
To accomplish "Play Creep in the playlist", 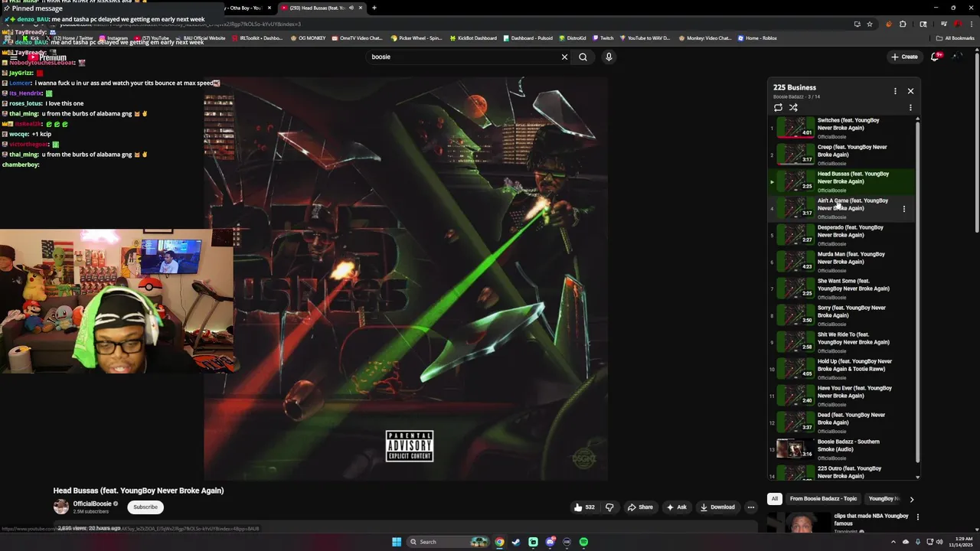I will (x=842, y=155).
